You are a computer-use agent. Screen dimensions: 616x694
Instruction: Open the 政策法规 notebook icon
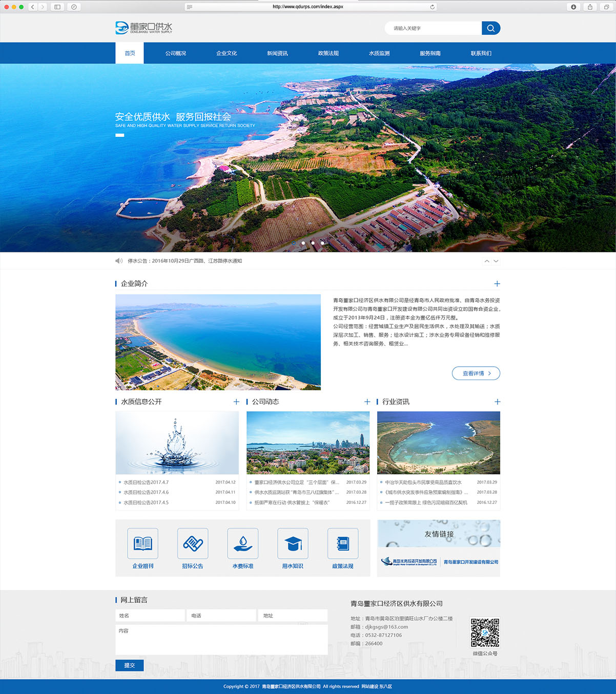pos(342,543)
